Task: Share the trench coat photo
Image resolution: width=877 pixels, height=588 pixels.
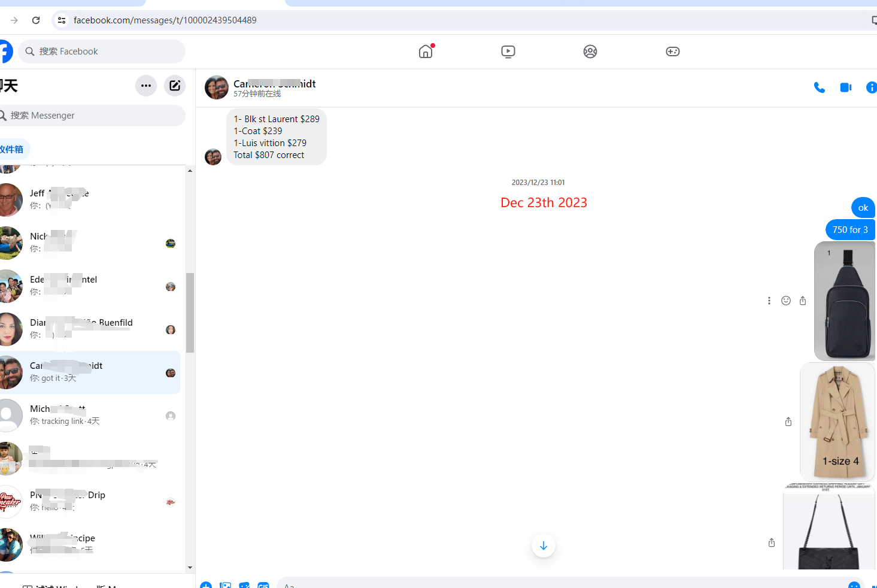Action: (x=788, y=422)
